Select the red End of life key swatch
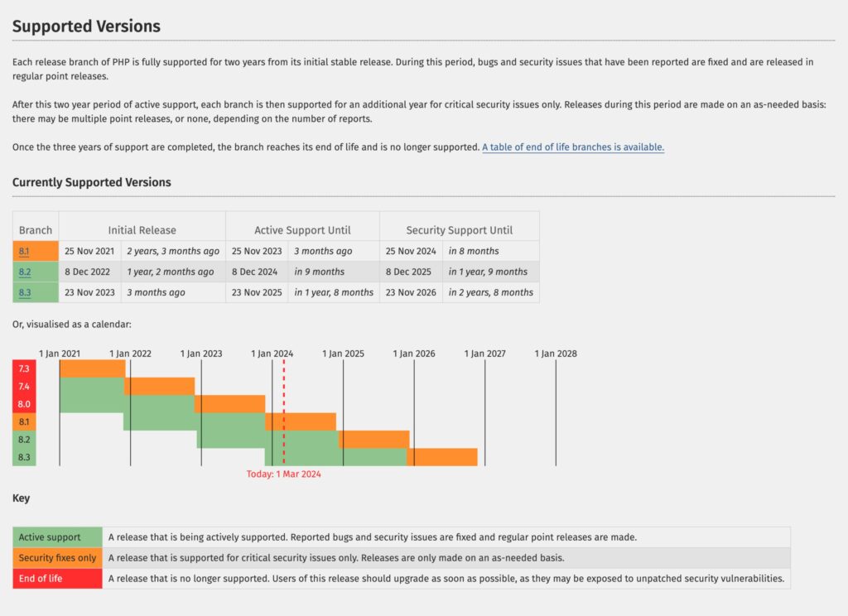 pos(57,579)
